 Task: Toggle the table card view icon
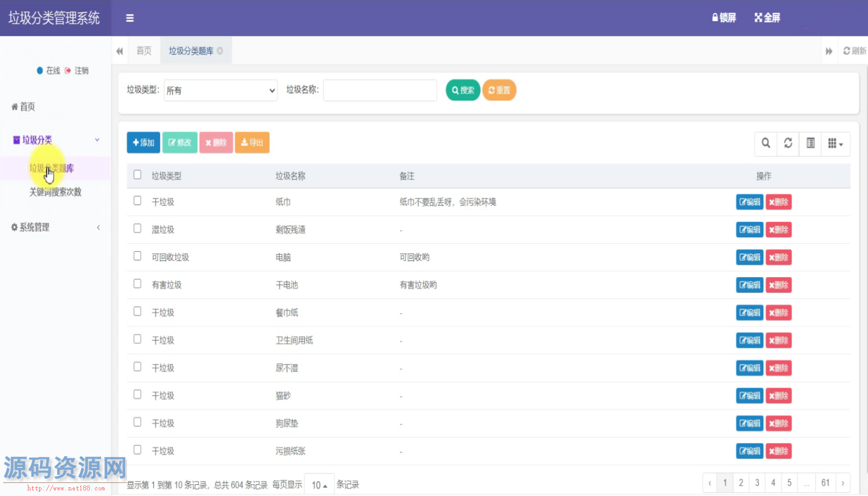click(810, 143)
